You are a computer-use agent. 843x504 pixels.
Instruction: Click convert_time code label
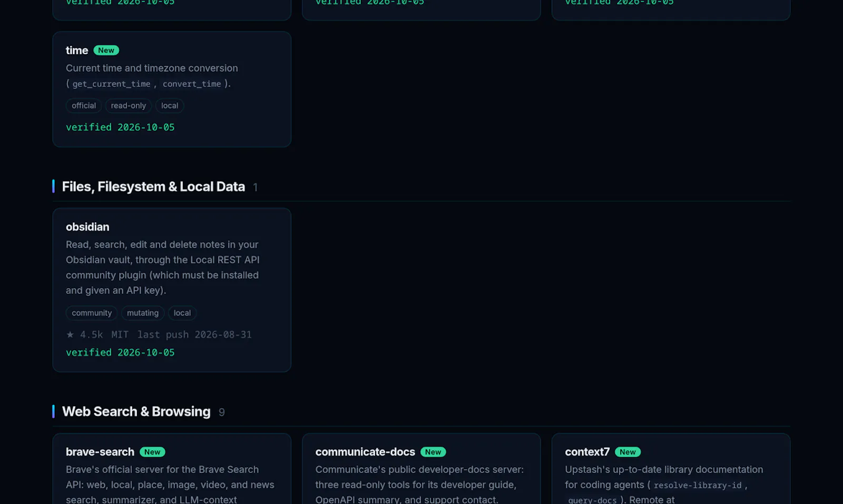point(192,84)
